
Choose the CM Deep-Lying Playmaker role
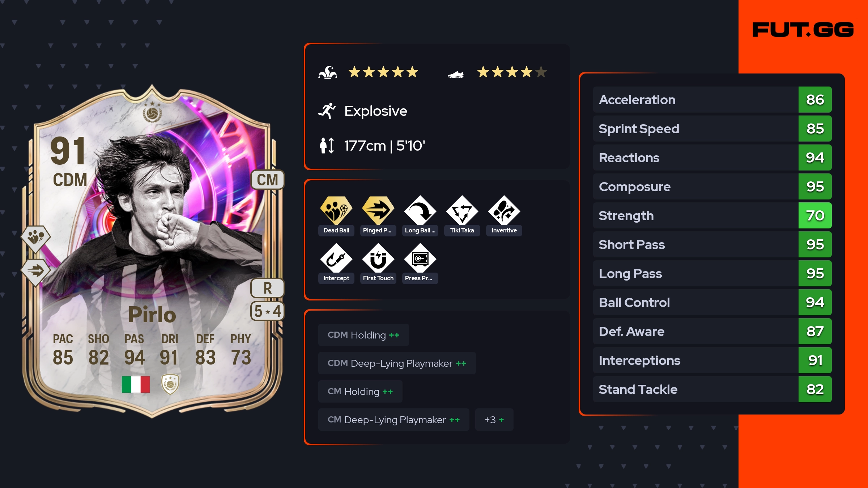(x=393, y=420)
